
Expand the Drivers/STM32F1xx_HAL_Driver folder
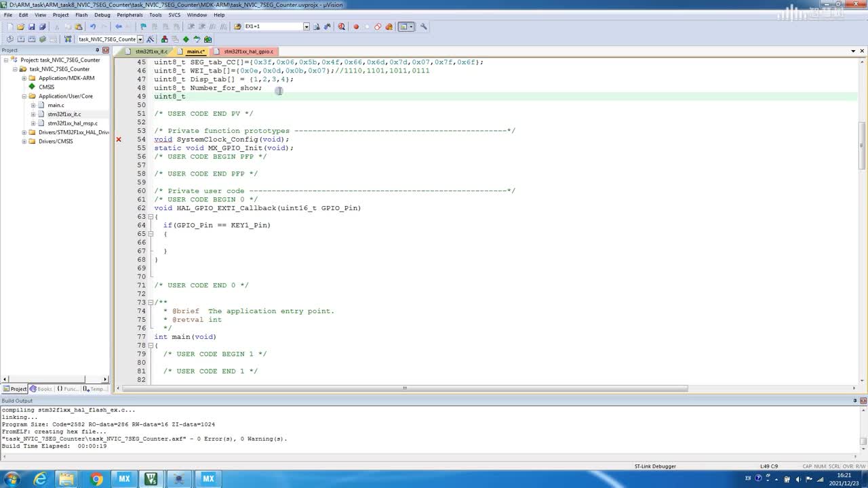24,132
